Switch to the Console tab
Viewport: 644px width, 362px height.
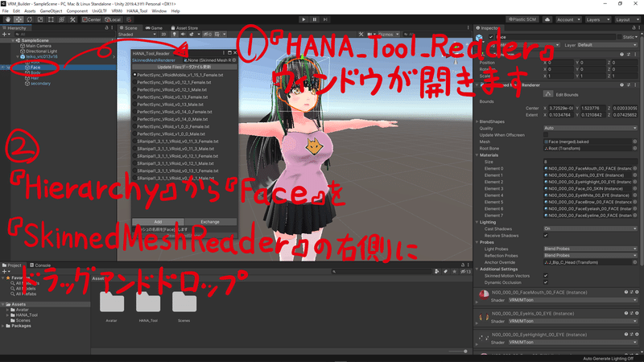click(39, 265)
